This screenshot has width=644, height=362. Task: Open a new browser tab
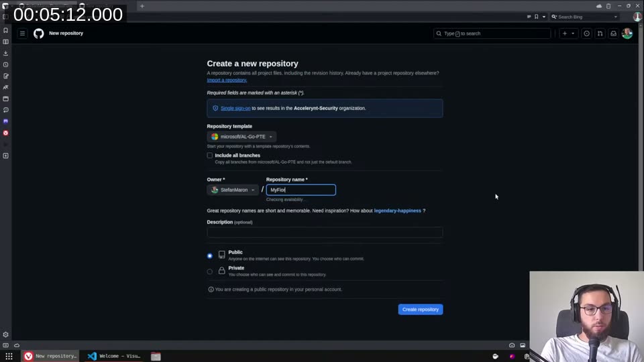pyautogui.click(x=142, y=6)
